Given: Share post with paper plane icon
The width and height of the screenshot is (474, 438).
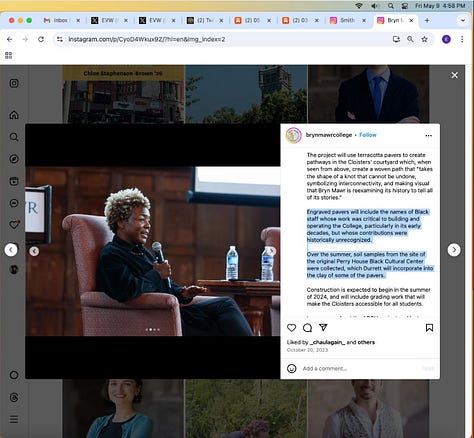Looking at the screenshot, I should [323, 328].
